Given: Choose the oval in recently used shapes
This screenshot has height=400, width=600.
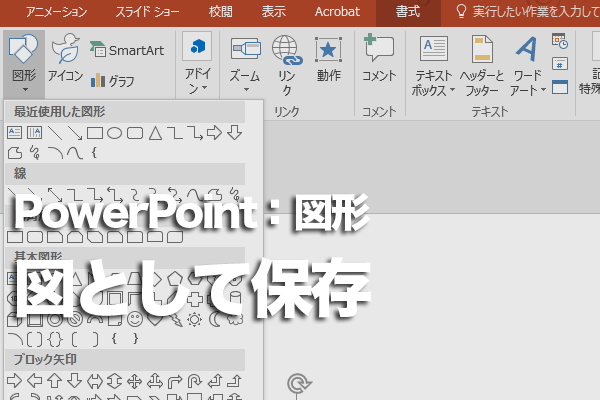Looking at the screenshot, I should 114,133.
